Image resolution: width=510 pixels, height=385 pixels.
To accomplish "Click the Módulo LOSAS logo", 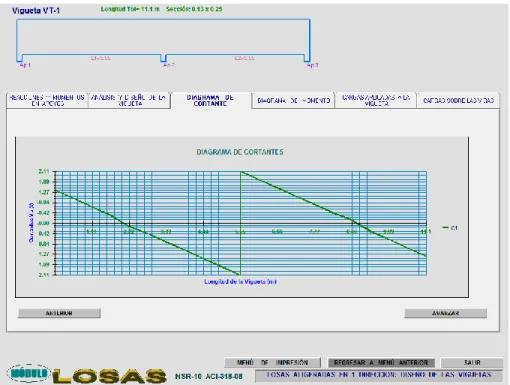I will pos(87,375).
